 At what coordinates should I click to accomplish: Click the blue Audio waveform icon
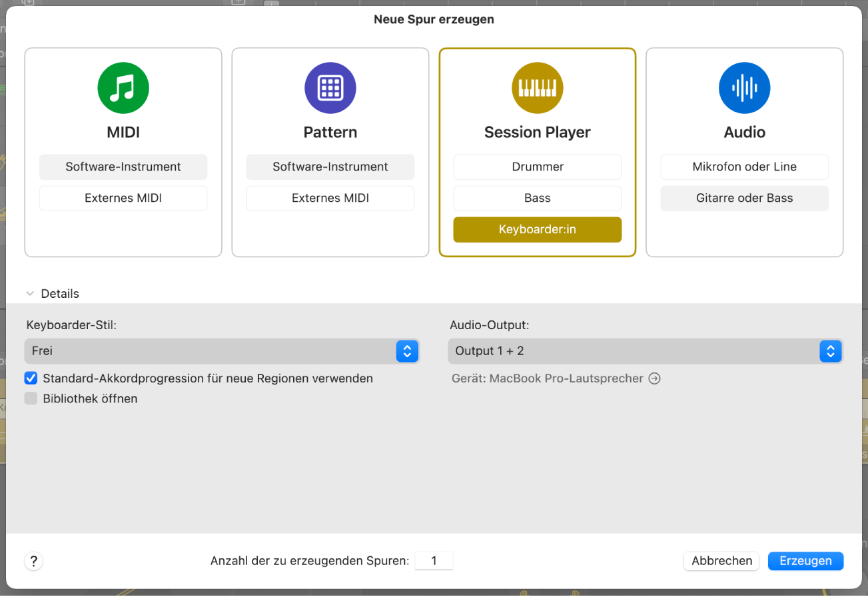[744, 87]
